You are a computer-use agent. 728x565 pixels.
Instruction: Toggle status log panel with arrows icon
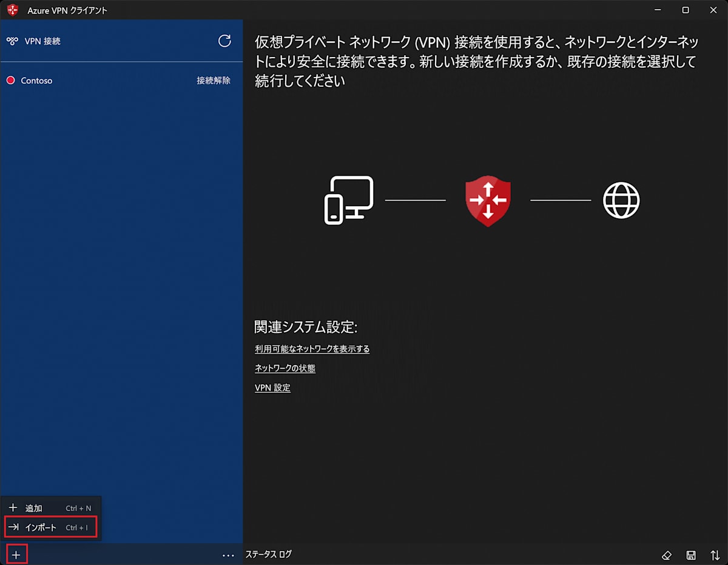[x=715, y=555]
